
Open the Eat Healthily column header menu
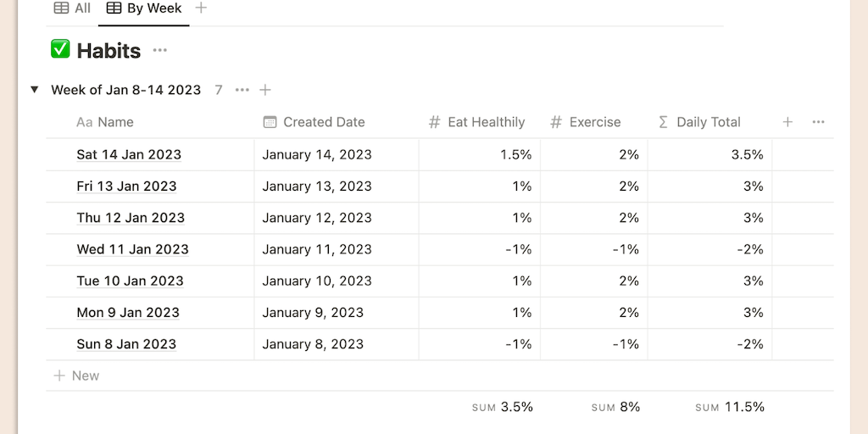pos(486,122)
